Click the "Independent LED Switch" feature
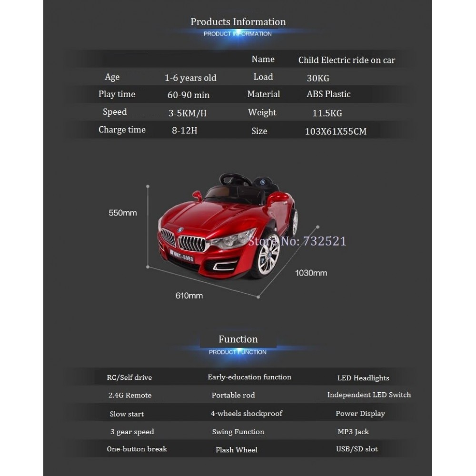The image size is (476, 476). click(x=369, y=395)
